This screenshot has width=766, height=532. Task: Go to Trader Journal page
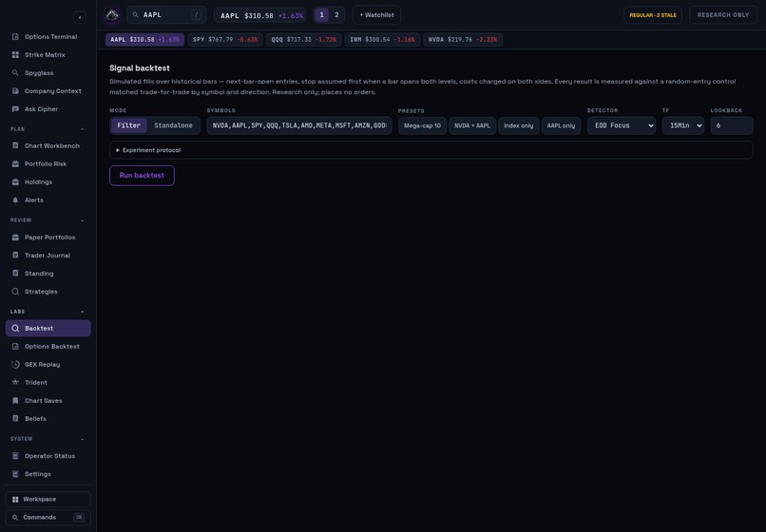pos(48,255)
